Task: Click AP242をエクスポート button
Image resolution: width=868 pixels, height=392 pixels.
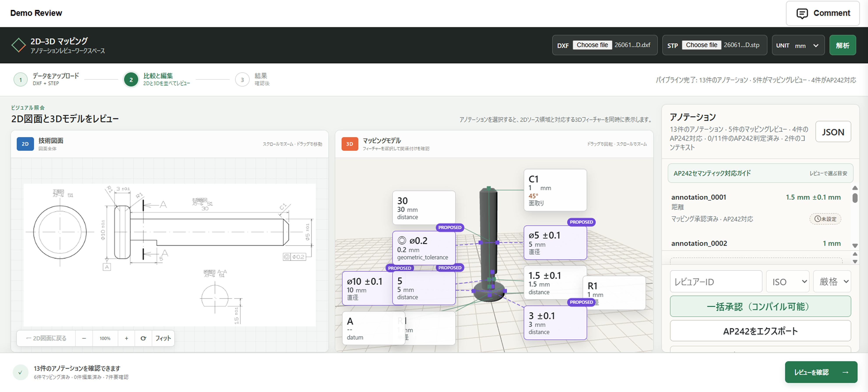Action: click(x=760, y=331)
